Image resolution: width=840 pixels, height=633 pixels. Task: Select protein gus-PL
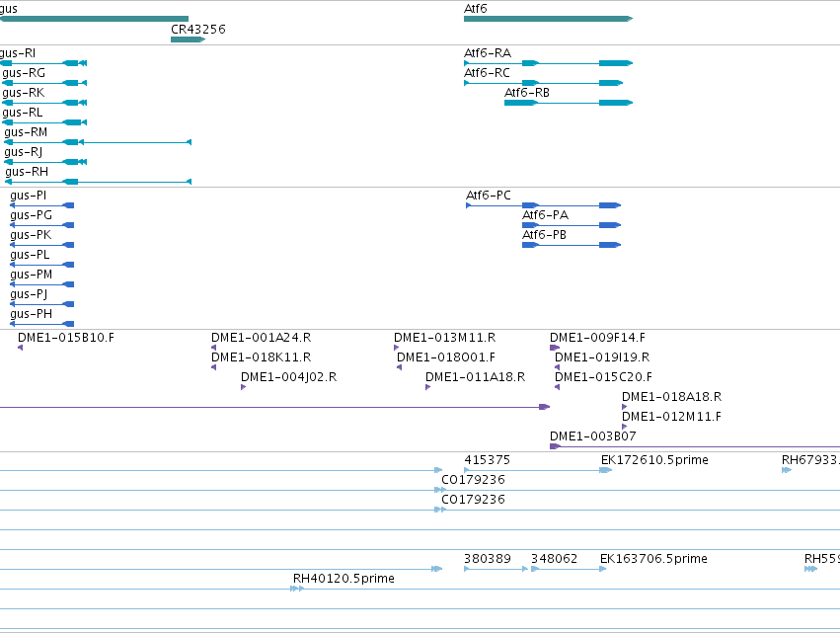pyautogui.click(x=41, y=265)
